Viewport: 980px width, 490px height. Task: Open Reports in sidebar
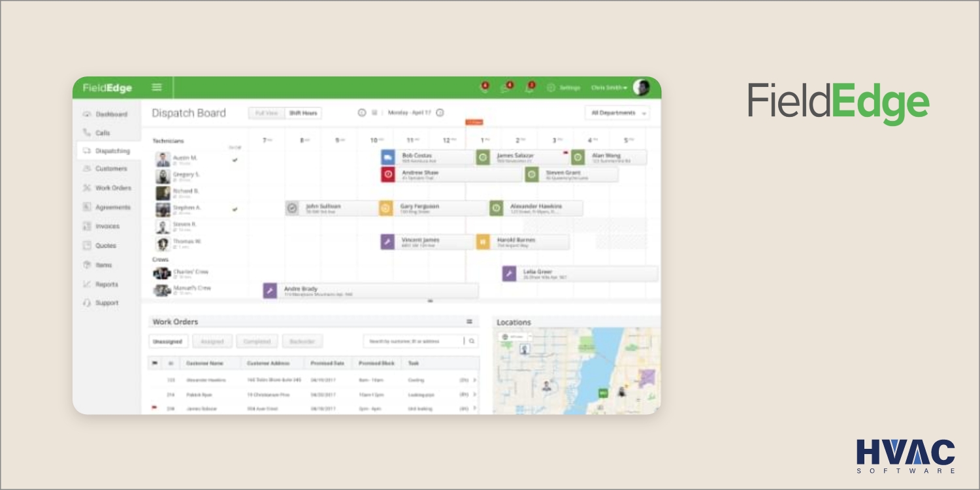(101, 284)
